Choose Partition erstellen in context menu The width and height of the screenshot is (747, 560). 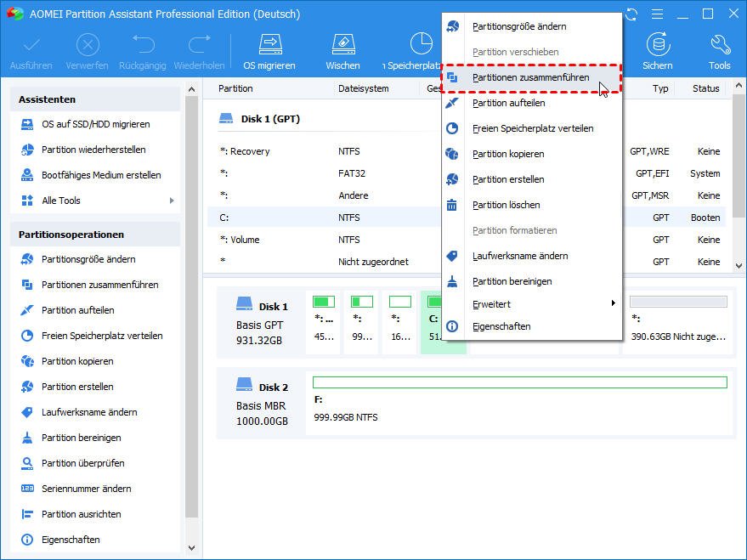click(x=532, y=179)
